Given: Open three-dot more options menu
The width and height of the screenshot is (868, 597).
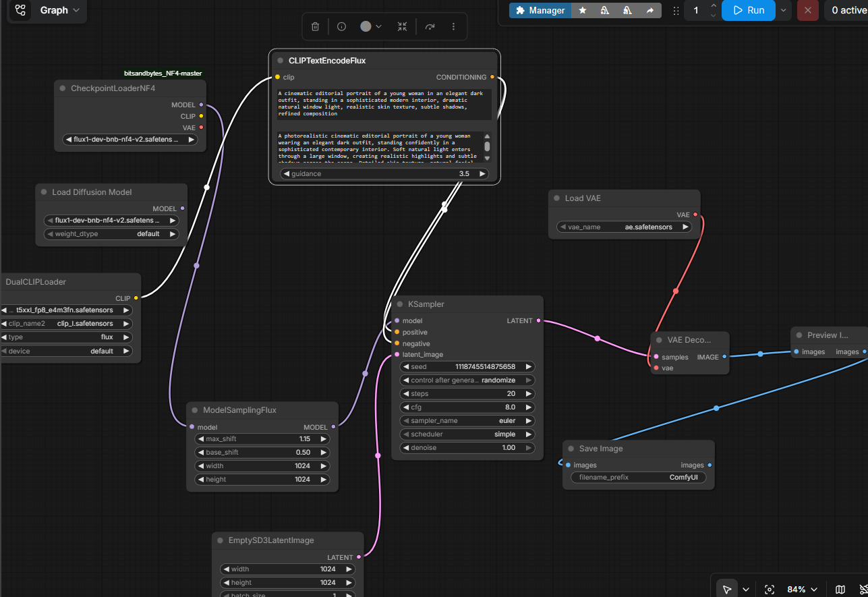Looking at the screenshot, I should point(453,26).
